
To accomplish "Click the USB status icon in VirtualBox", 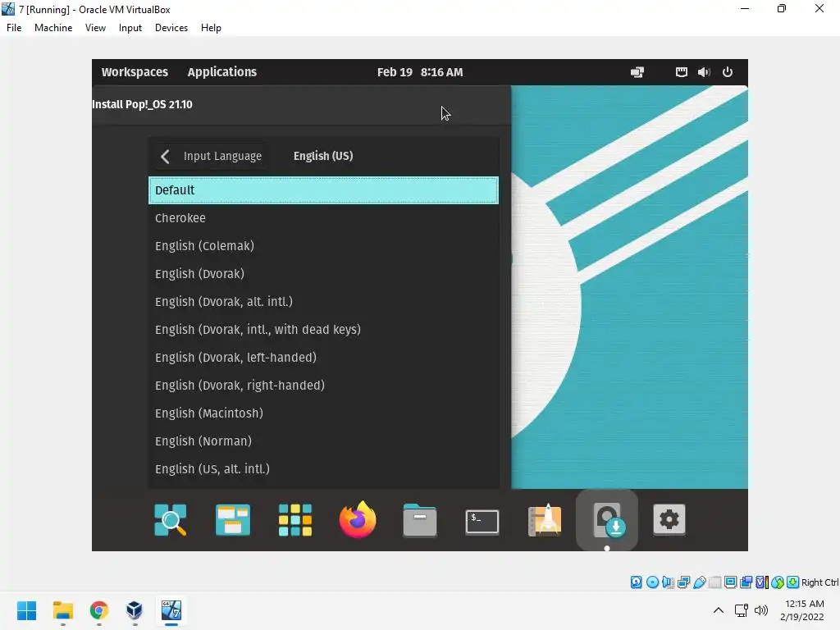I will [x=699, y=582].
